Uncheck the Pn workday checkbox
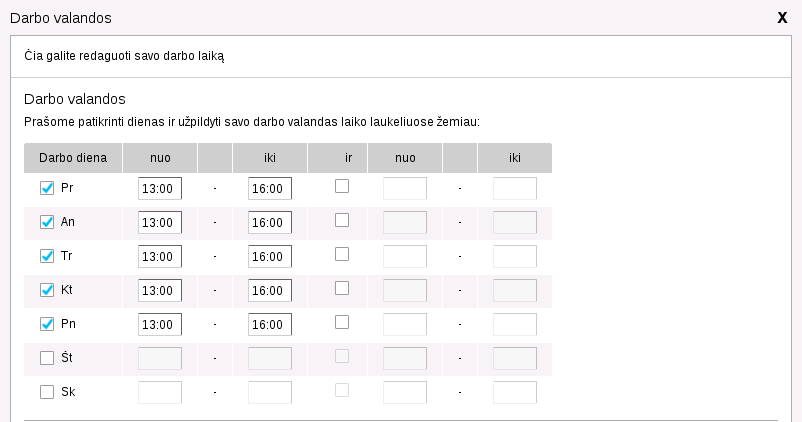The image size is (802, 422). point(47,324)
